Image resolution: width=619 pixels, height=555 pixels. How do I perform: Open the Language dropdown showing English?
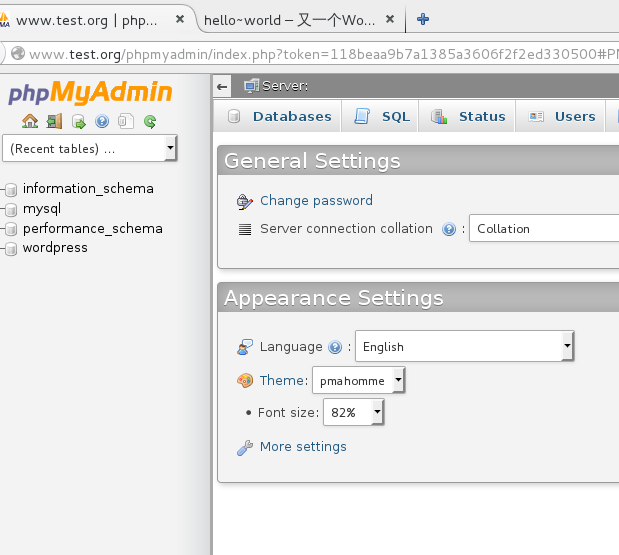tap(465, 346)
